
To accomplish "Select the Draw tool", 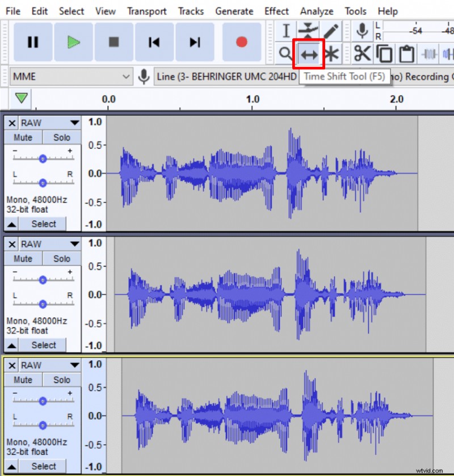I will coord(332,31).
